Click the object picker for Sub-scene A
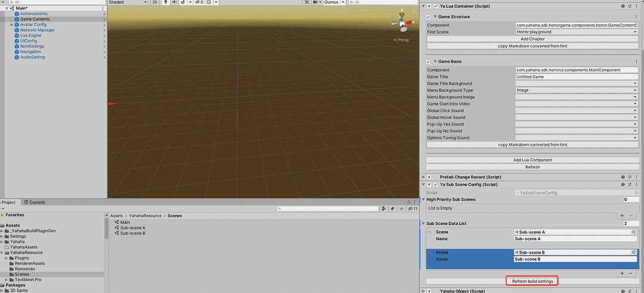 (x=633, y=232)
